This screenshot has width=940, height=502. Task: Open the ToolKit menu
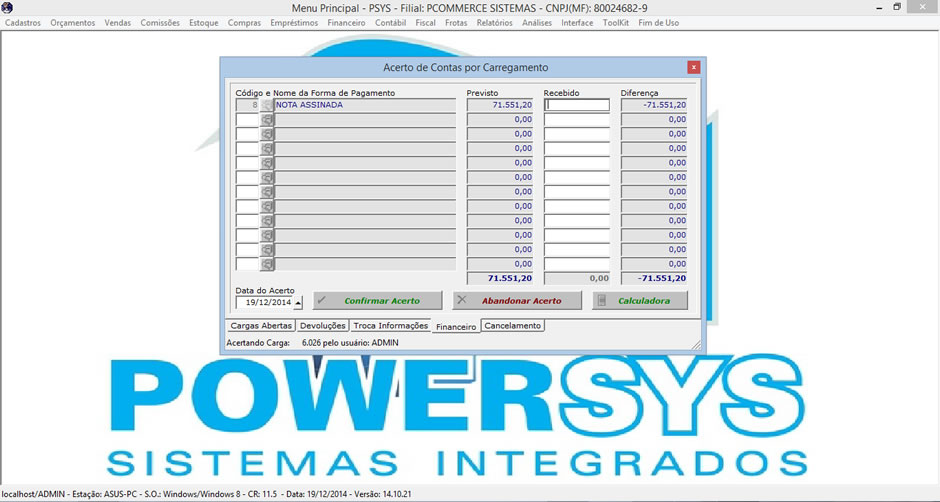(x=616, y=23)
